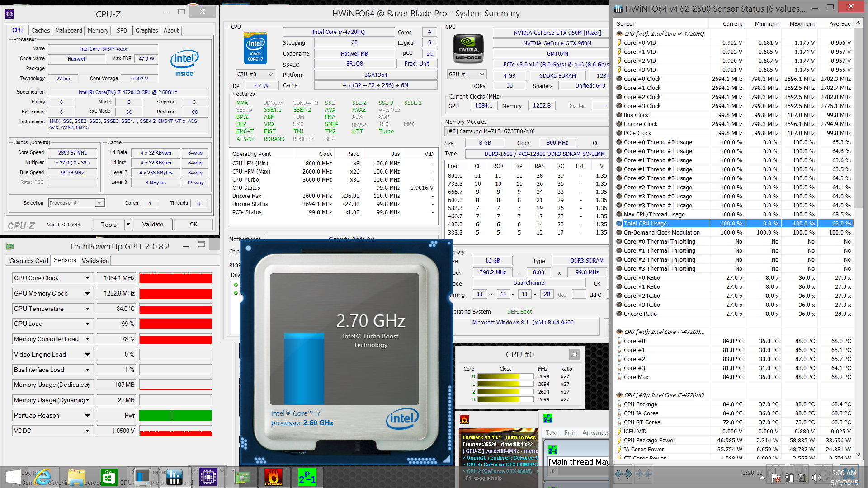Click HWiNFO sensor expand-columns arrows icon
This screenshot has width=868, height=488.
coord(623,474)
